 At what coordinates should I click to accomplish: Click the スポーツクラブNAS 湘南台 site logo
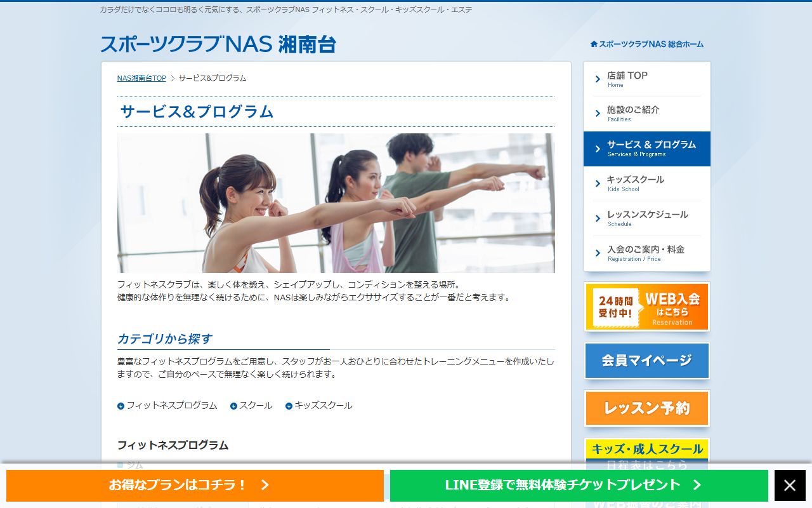tap(218, 44)
